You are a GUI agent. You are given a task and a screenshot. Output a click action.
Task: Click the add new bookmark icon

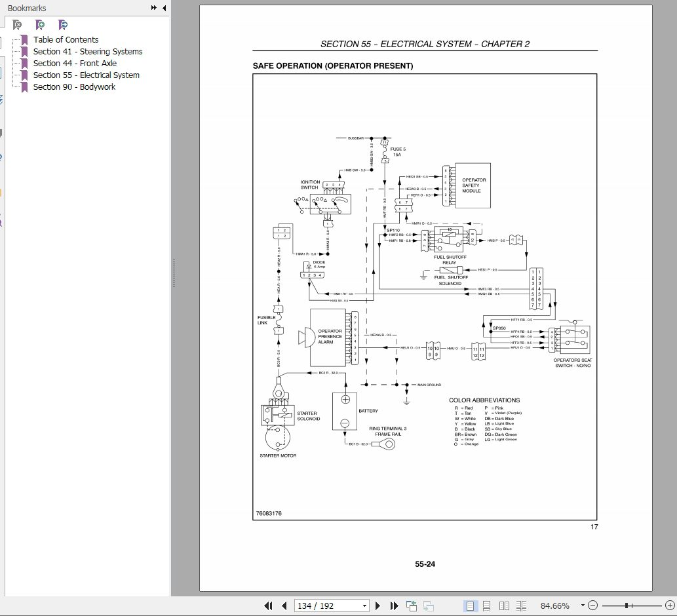point(40,25)
